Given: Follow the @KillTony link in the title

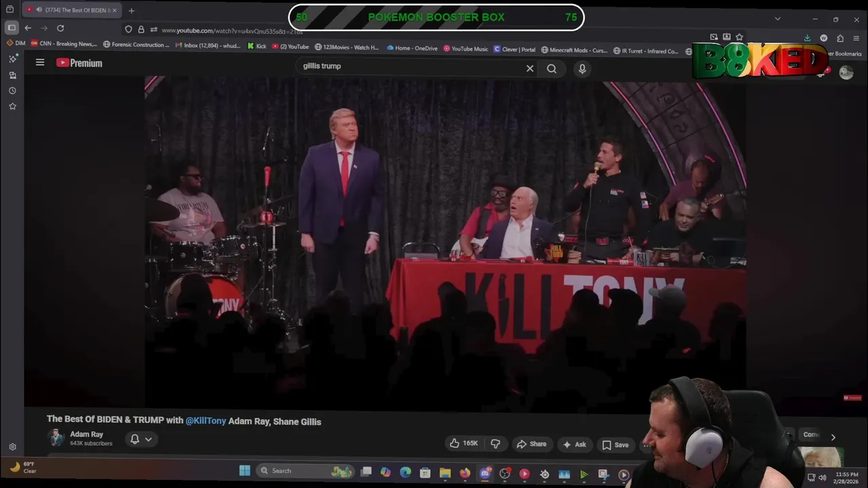Looking at the screenshot, I should point(205,421).
